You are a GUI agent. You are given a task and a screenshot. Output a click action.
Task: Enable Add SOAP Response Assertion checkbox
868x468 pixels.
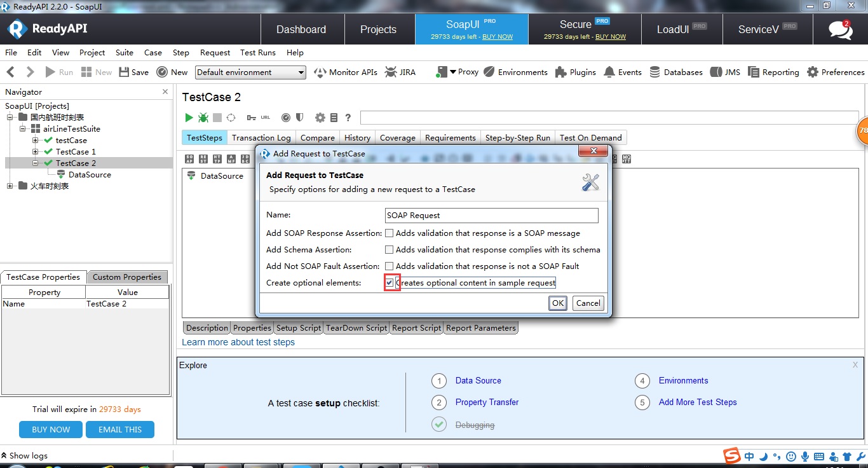[389, 233]
